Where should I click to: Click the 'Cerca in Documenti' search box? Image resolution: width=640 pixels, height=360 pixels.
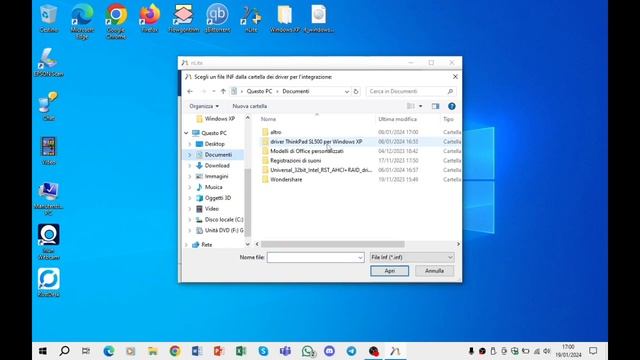coord(411,91)
